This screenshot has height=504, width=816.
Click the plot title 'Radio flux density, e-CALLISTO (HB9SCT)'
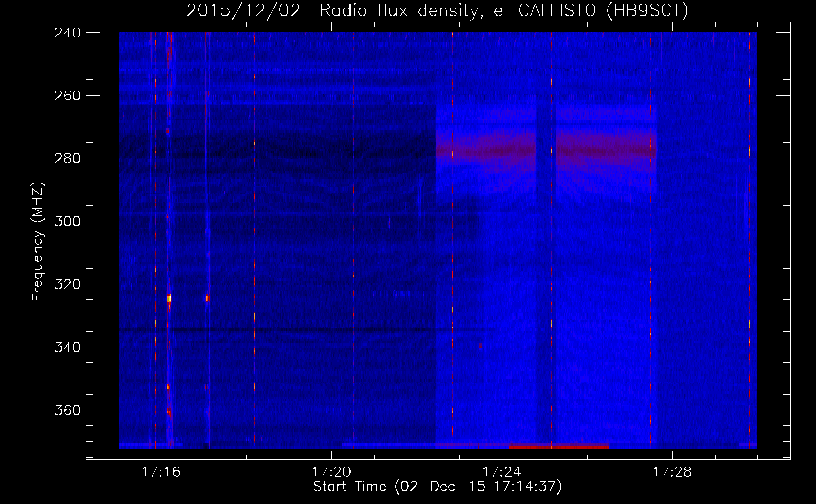[503, 11]
